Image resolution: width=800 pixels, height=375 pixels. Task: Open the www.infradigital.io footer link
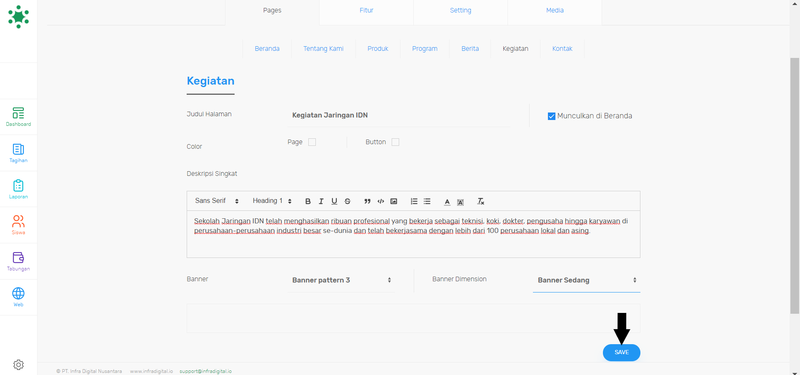pos(151,371)
